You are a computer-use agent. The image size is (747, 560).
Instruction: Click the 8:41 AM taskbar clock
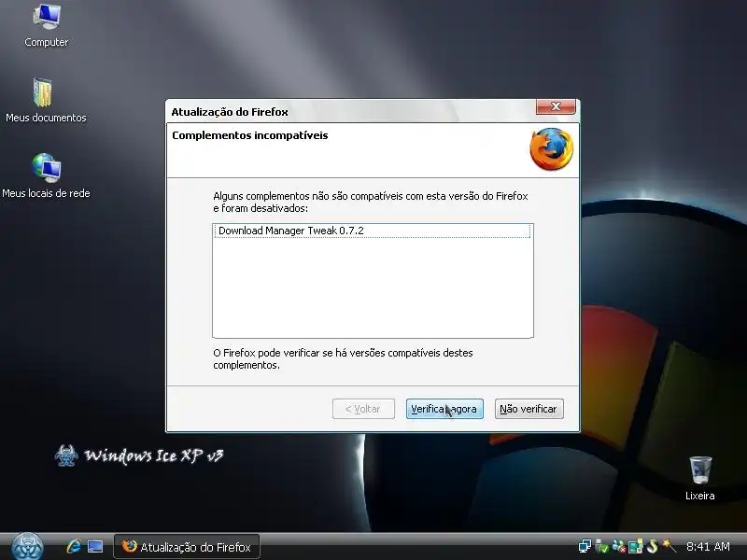pyautogui.click(x=708, y=547)
